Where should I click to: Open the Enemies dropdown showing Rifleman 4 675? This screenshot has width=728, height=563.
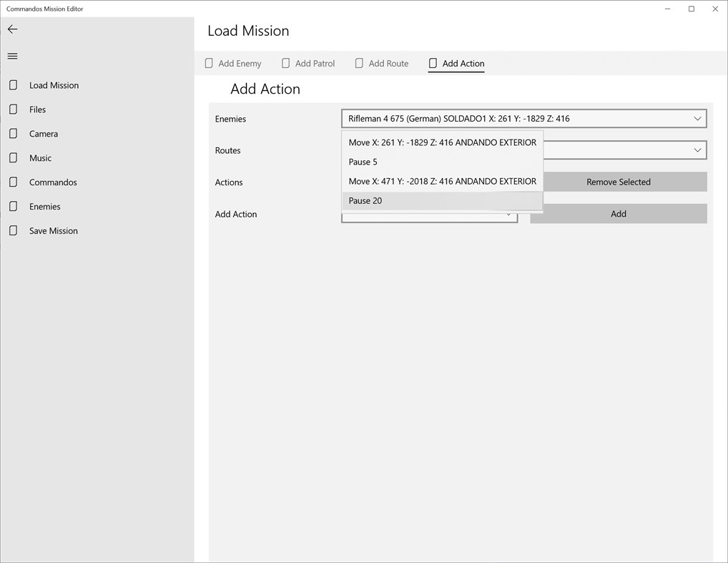pyautogui.click(x=524, y=119)
